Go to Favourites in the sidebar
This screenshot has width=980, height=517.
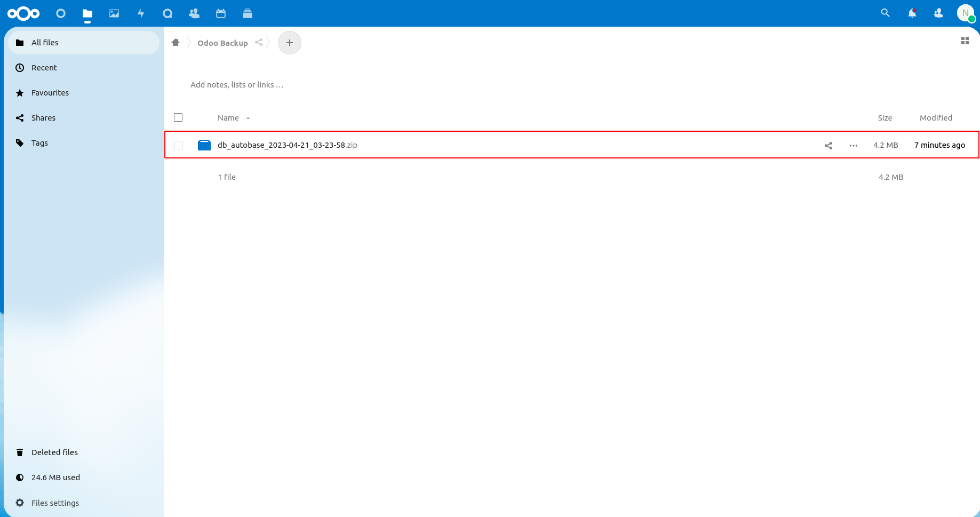[50, 93]
